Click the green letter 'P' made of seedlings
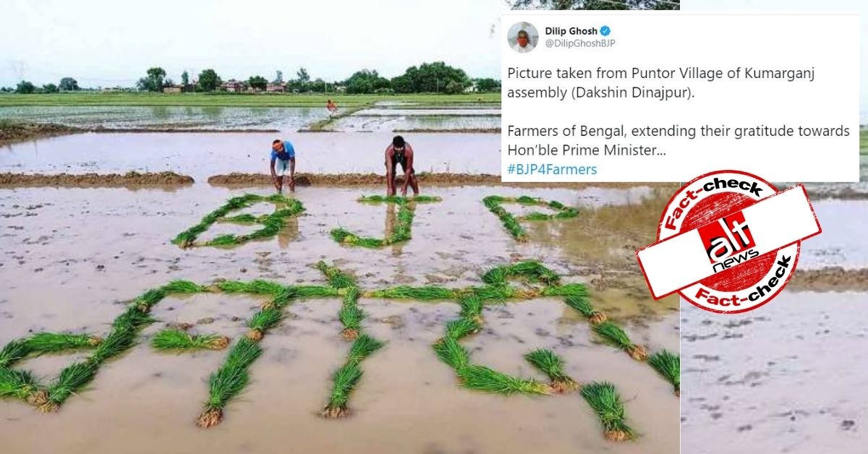Image resolution: width=868 pixels, height=454 pixels. coord(529,215)
